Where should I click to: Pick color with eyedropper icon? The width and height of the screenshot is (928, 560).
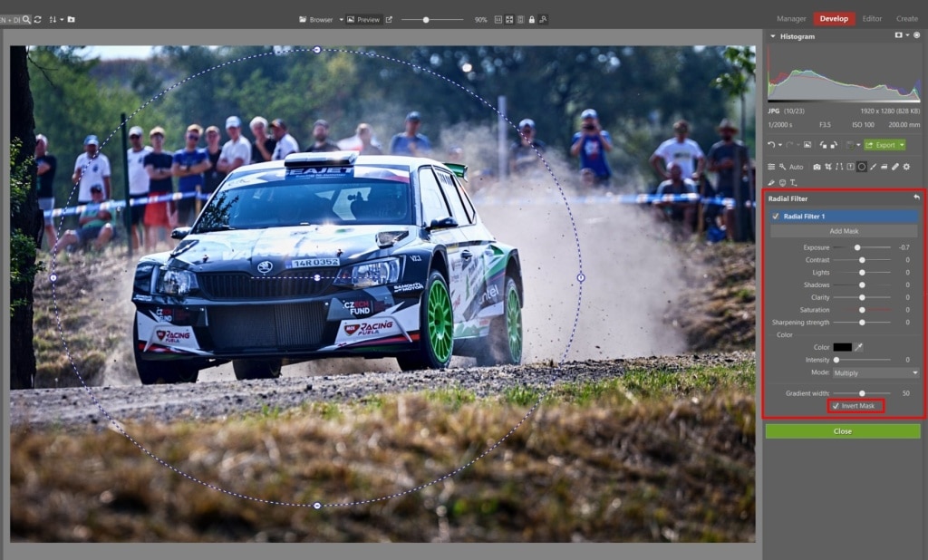click(x=859, y=347)
